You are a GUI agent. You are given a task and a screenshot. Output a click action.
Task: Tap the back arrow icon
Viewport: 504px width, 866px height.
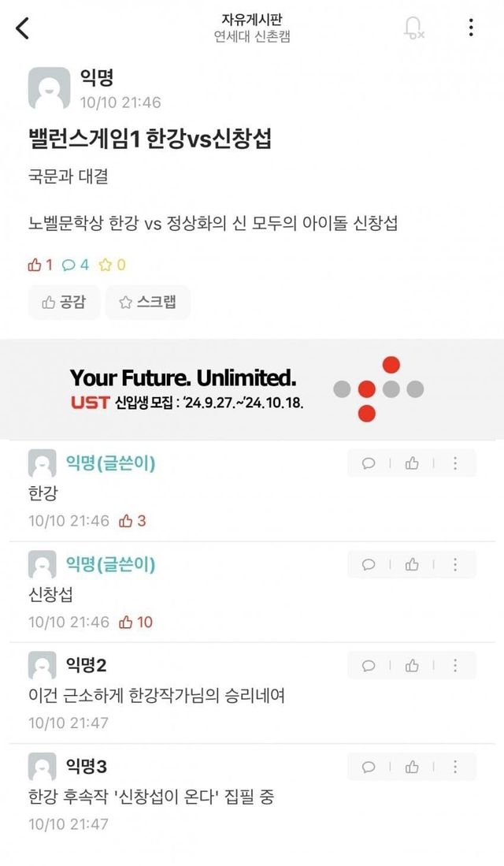coord(23,28)
